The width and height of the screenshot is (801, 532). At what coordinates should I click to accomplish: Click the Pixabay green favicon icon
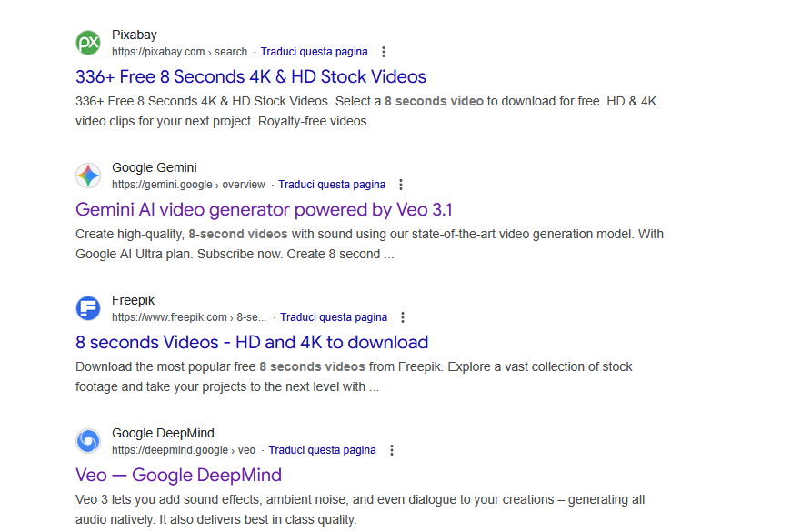(x=88, y=43)
